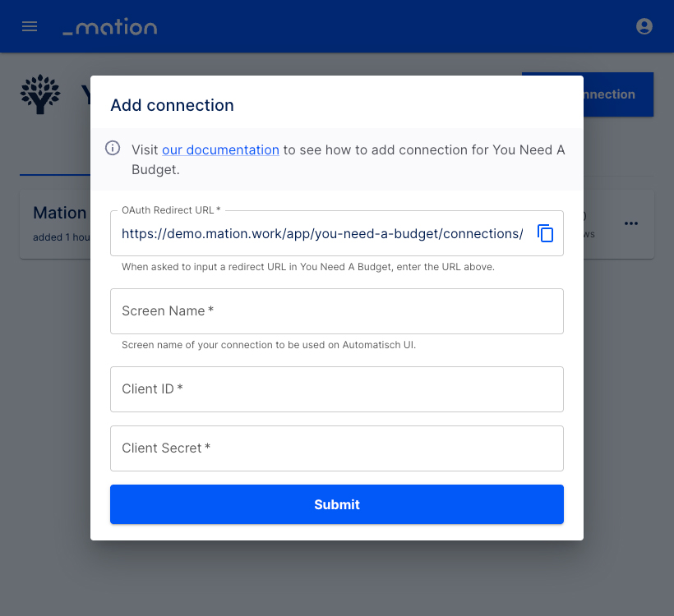Focus the Client ID input field
Image resolution: width=674 pixels, height=616 pixels.
(336, 389)
